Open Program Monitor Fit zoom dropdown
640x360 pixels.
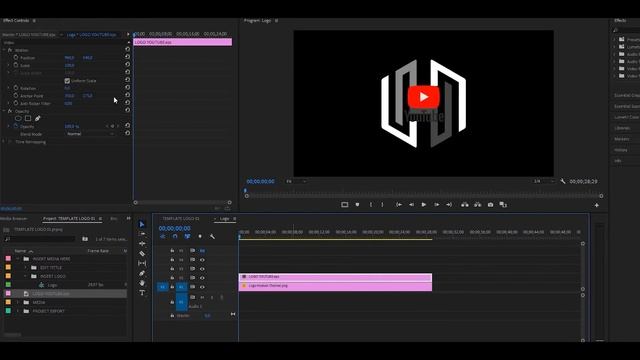click(296, 181)
